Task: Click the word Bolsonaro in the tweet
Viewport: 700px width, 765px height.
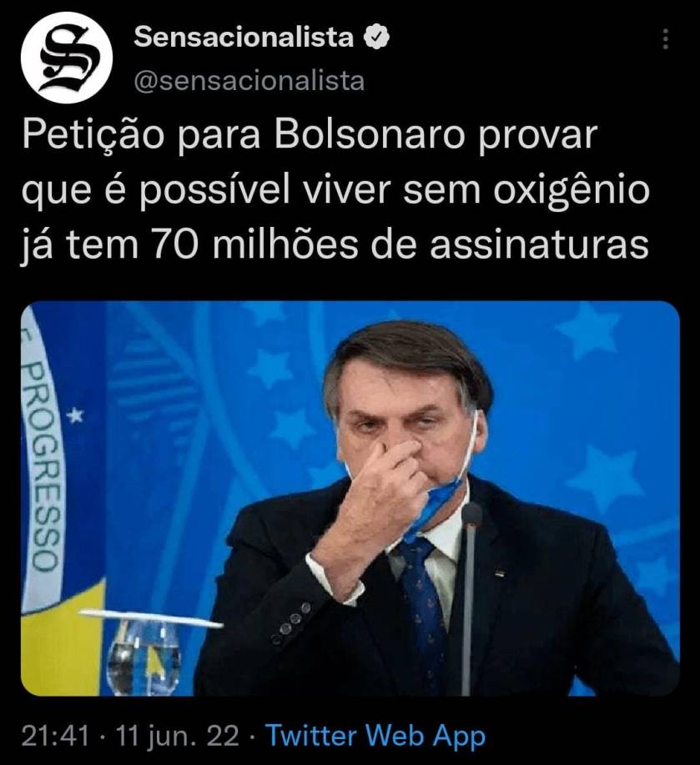Action: [369, 134]
